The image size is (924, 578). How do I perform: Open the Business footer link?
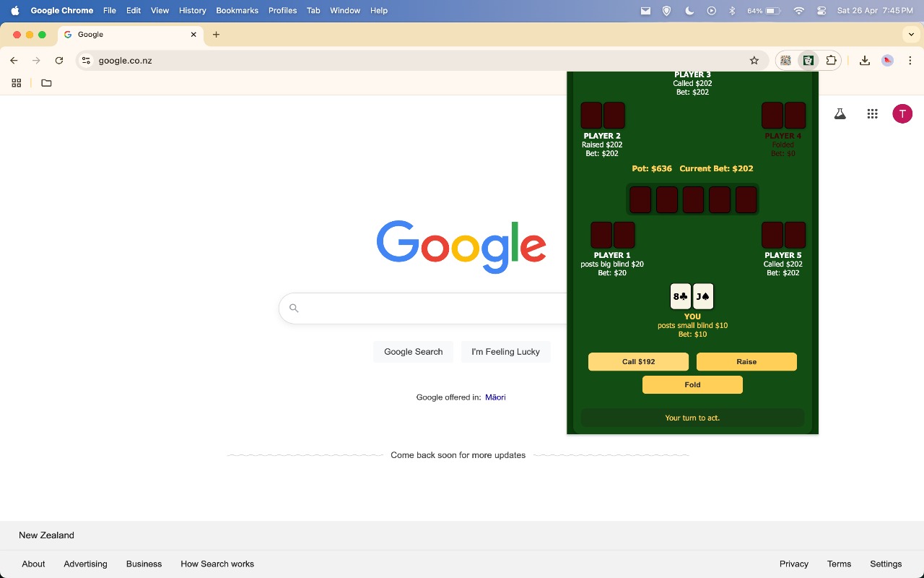tap(144, 564)
